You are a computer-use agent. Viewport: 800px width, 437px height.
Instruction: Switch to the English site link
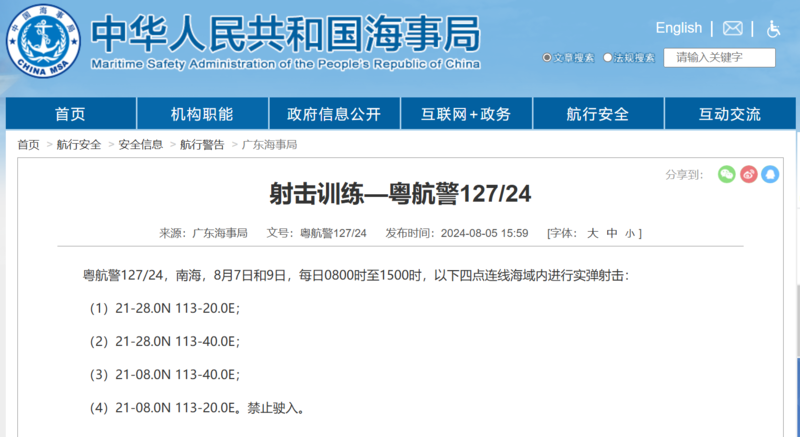[x=678, y=28]
